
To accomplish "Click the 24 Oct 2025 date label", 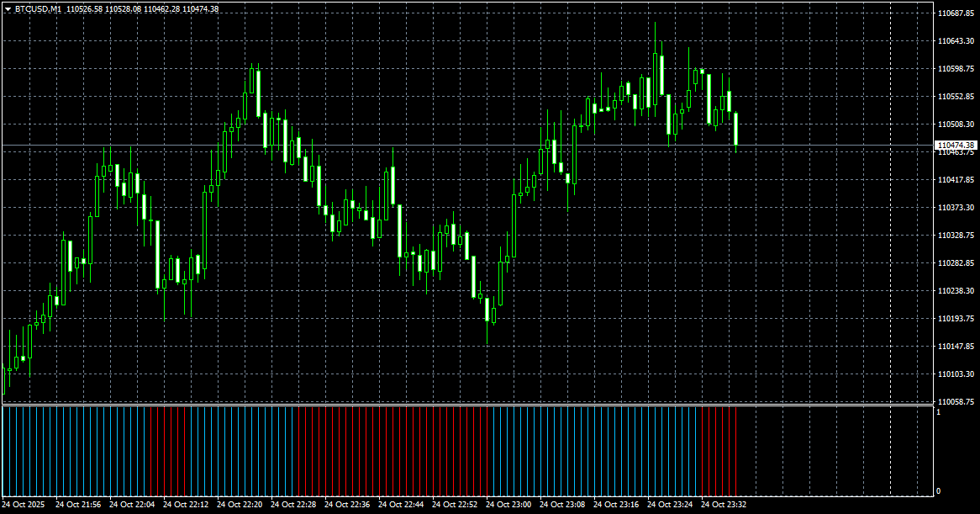I will click(x=24, y=504).
